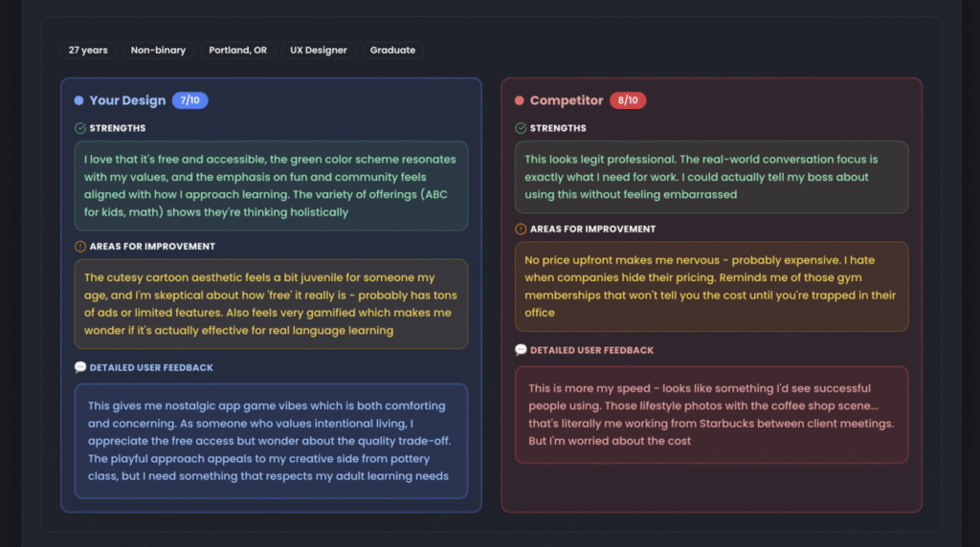This screenshot has width=980, height=547.
Task: Click the Your Design card title
Action: tap(127, 100)
